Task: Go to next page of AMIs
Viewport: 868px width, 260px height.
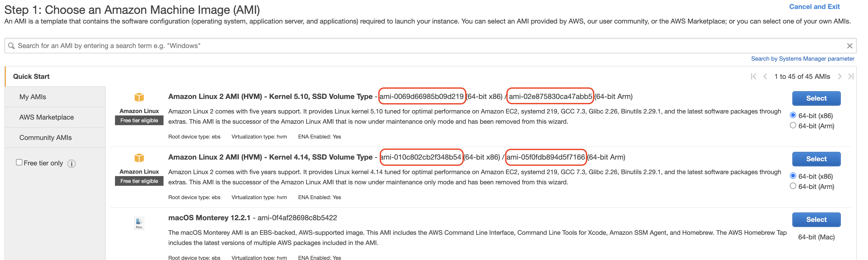Action: tap(840, 76)
